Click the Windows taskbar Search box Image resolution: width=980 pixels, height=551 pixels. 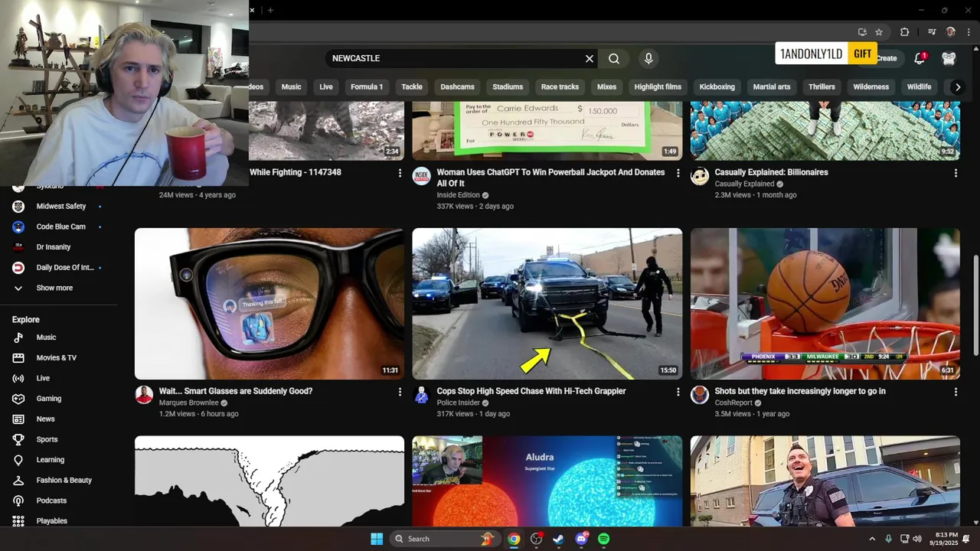click(x=446, y=539)
